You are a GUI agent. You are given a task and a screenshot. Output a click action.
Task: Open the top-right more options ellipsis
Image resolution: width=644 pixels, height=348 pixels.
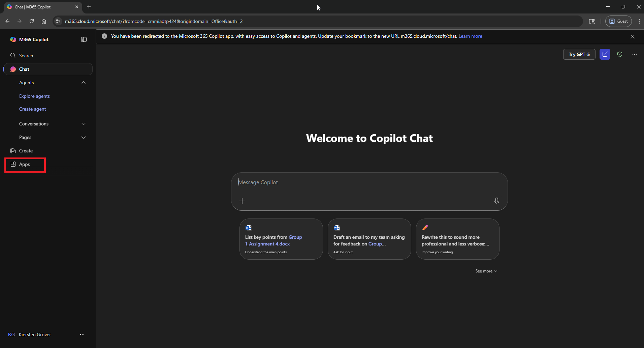point(634,54)
